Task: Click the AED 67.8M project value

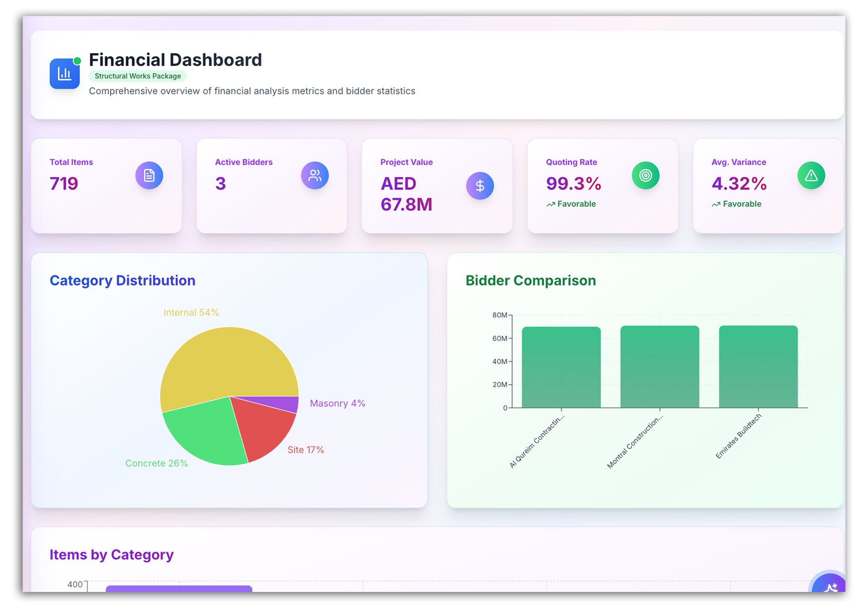Action: point(406,194)
